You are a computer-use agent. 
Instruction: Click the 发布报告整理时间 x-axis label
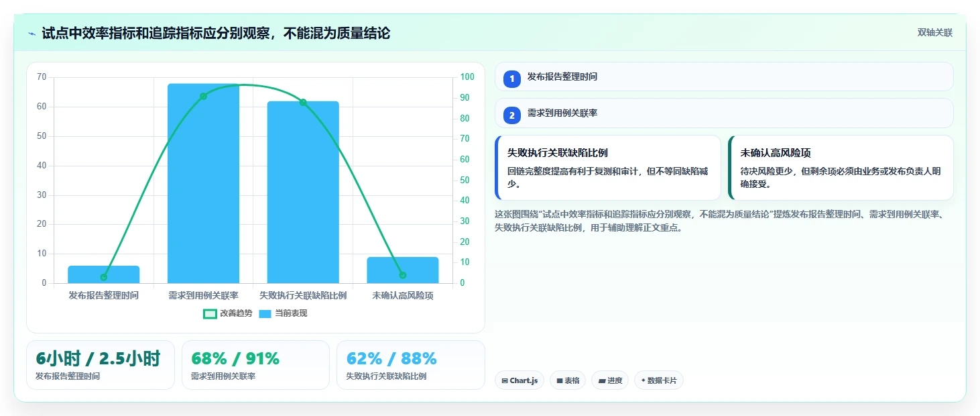104,295
